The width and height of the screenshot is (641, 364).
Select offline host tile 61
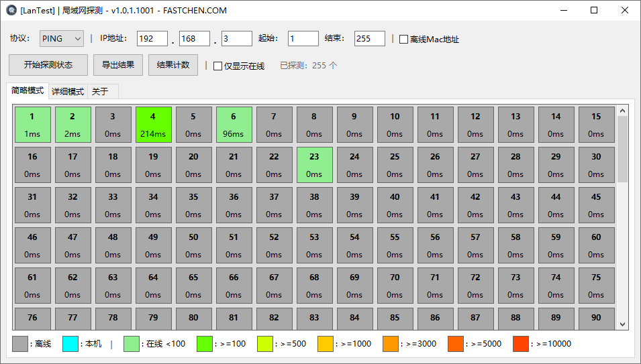32,285
